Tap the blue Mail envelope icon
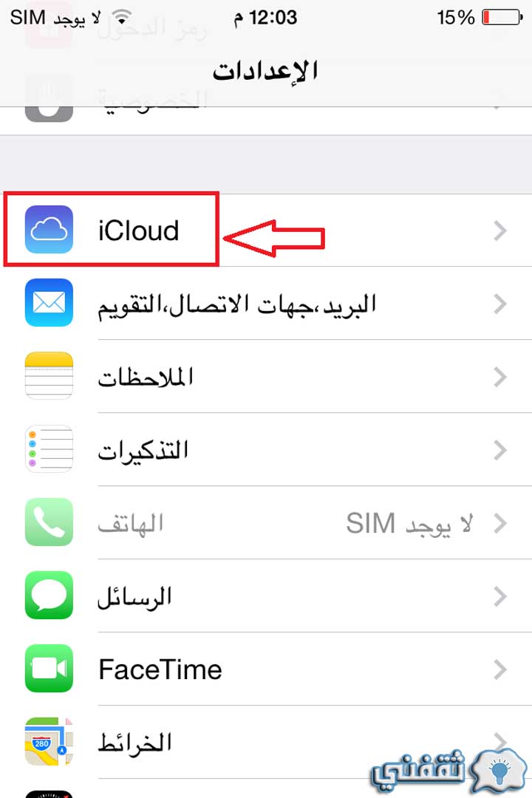Image resolution: width=532 pixels, height=798 pixels. click(x=49, y=302)
